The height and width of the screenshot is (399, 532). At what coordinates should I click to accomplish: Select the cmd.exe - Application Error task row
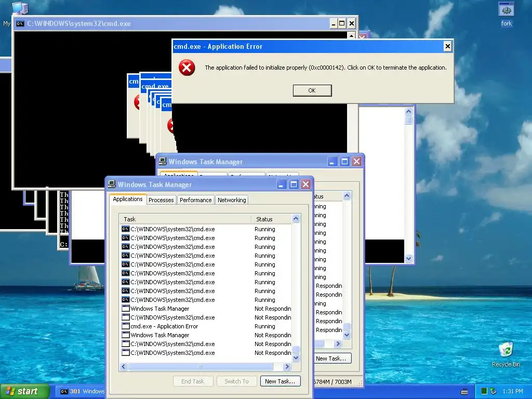tap(206, 326)
